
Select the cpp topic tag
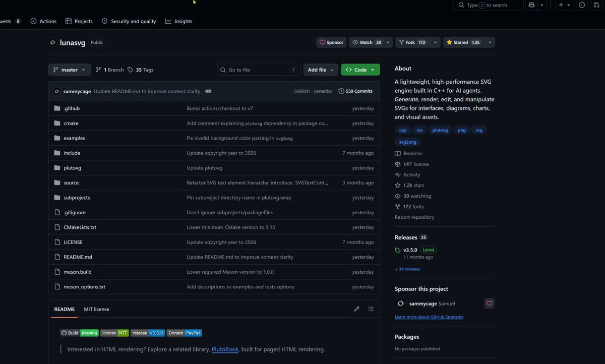tap(403, 130)
